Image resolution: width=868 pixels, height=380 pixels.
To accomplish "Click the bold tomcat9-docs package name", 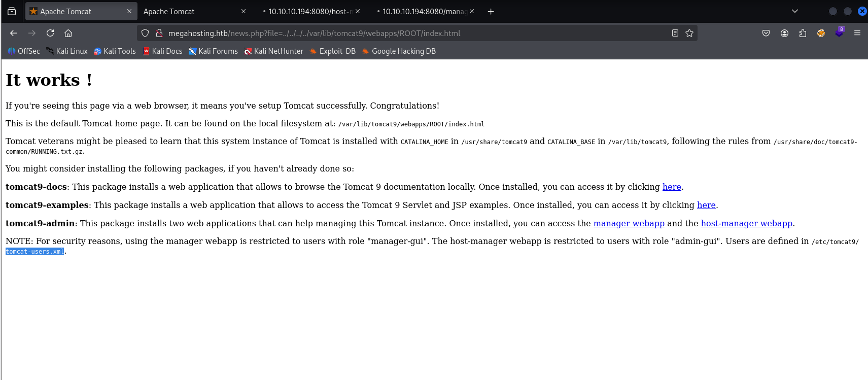I will click(x=36, y=187).
